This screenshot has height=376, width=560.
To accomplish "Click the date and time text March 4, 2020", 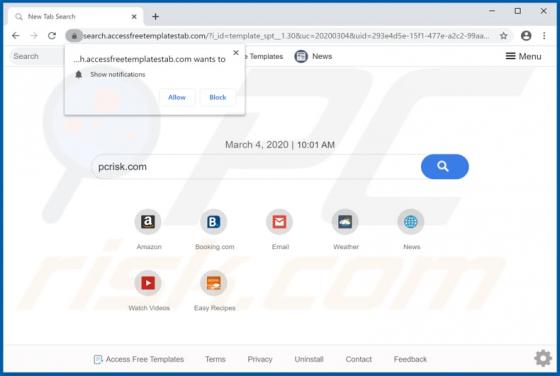I will pos(280,145).
